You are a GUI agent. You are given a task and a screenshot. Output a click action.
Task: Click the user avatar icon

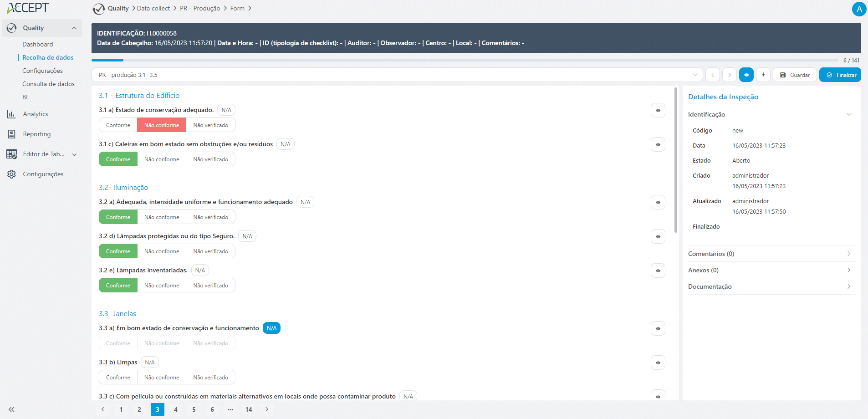pos(859,9)
